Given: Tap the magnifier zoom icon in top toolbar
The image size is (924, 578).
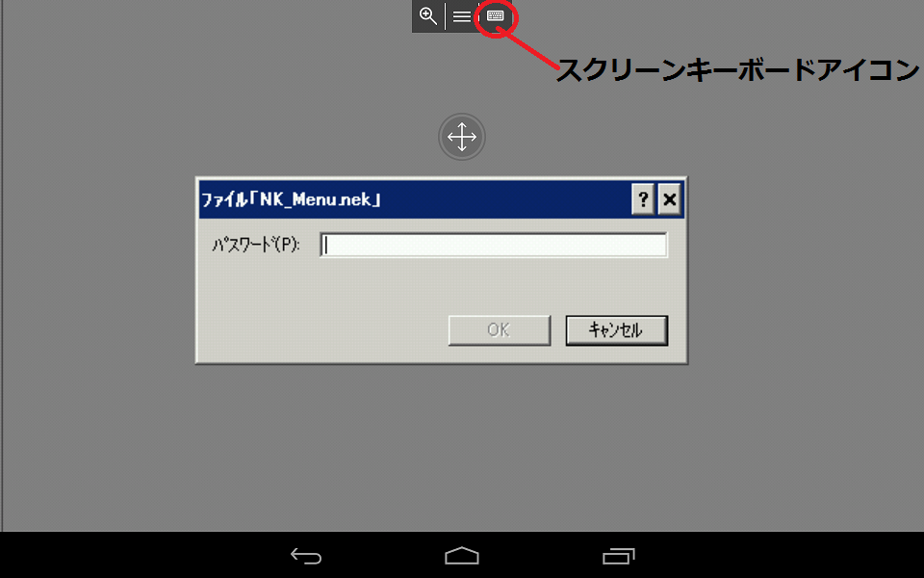Looking at the screenshot, I should pos(428,16).
